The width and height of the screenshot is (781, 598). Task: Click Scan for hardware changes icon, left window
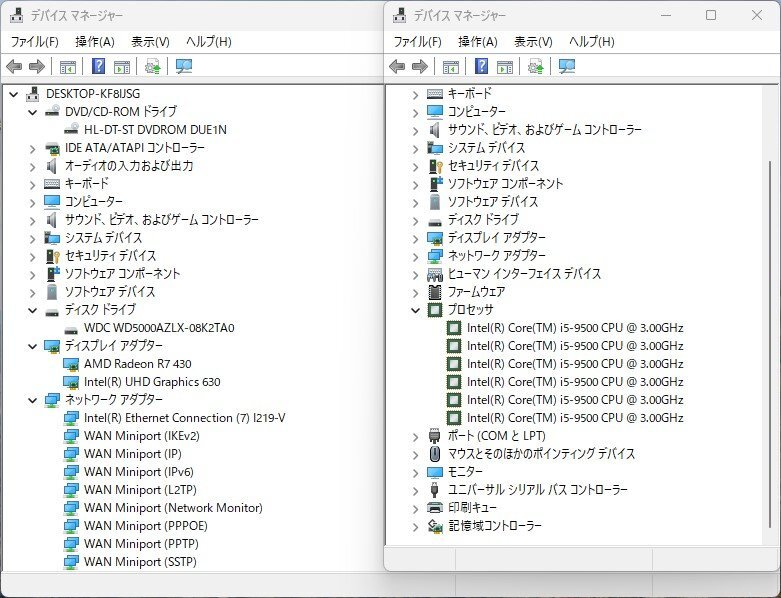coord(184,66)
